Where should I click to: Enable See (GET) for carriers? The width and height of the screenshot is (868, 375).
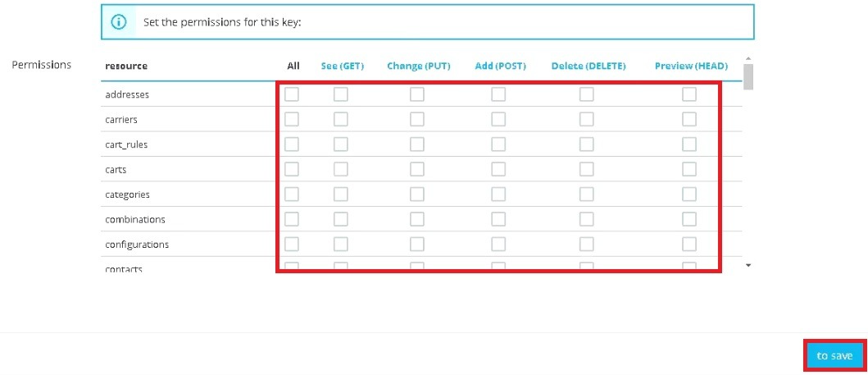(x=341, y=119)
